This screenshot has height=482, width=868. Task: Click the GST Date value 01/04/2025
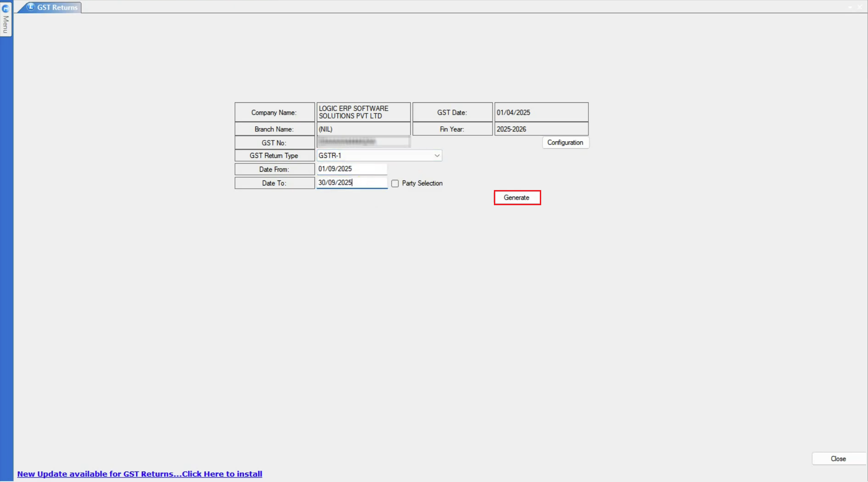(x=541, y=112)
